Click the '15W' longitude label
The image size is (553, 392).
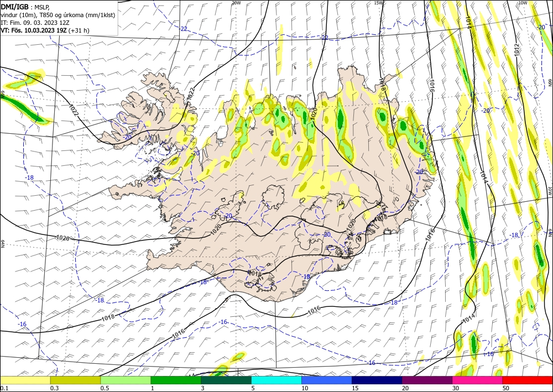coord(378,3)
